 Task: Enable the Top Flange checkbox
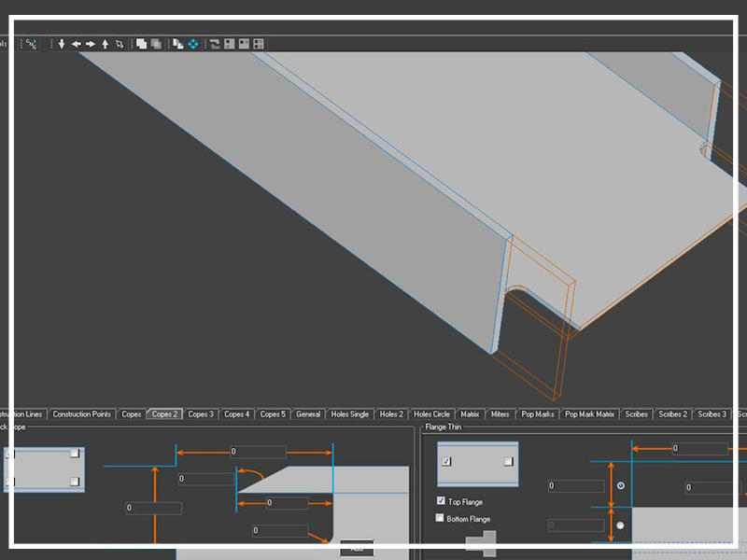coord(441,501)
